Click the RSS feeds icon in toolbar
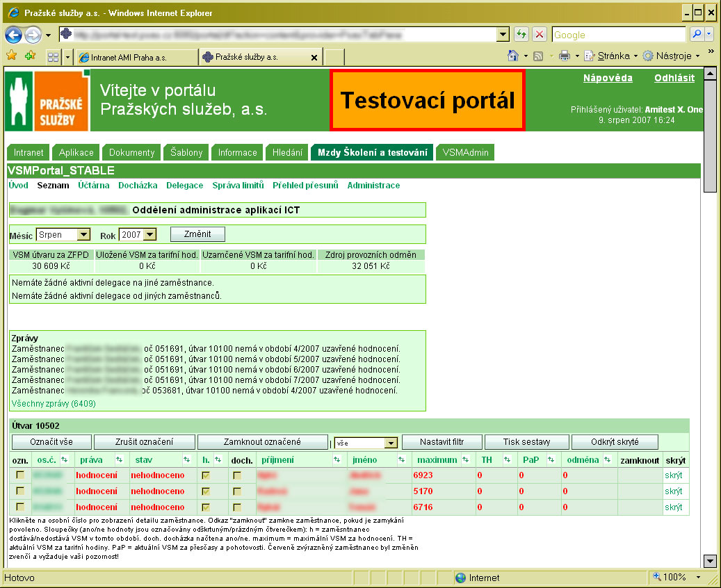721x588 pixels. tap(538, 56)
